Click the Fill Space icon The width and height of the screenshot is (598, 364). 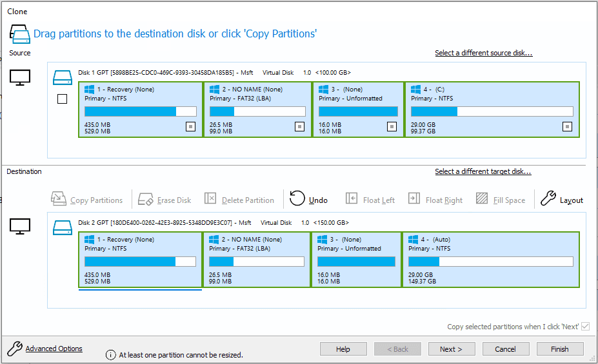pyautogui.click(x=482, y=199)
